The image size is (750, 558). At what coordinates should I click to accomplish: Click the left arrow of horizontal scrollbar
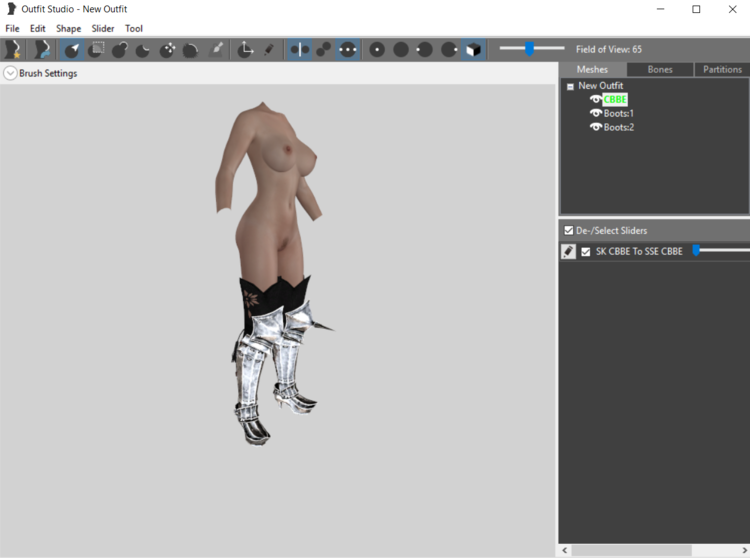(x=564, y=550)
